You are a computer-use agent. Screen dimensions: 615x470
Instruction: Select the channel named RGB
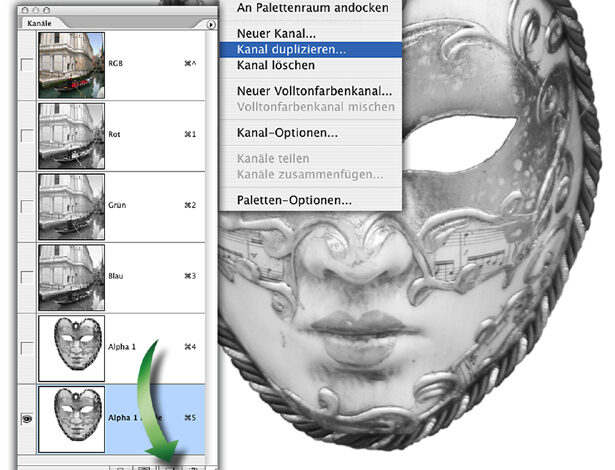click(x=115, y=63)
